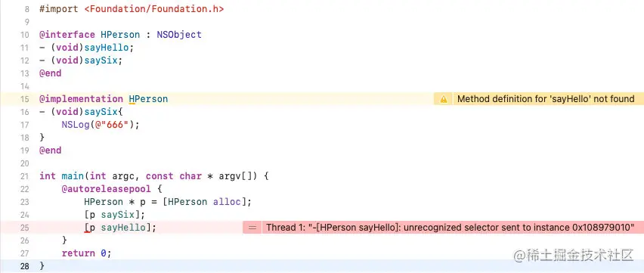Click HPerson in the @interface declaration
The image size is (644, 273).
pos(120,35)
